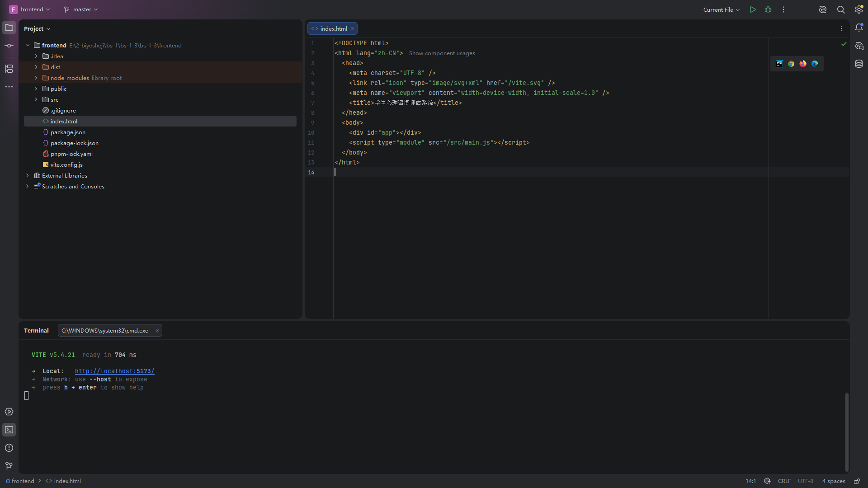Open page in Chrome browser
The image size is (868, 488).
coord(791,64)
